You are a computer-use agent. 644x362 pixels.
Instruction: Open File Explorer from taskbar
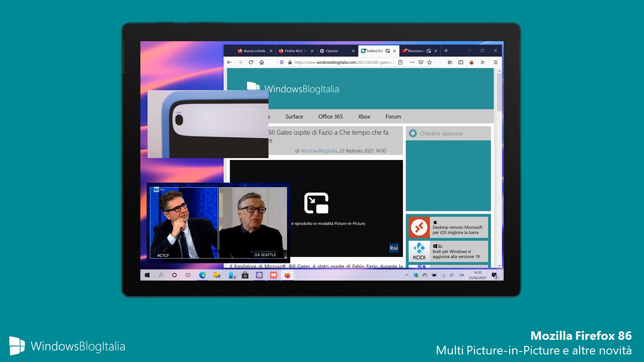point(217,275)
